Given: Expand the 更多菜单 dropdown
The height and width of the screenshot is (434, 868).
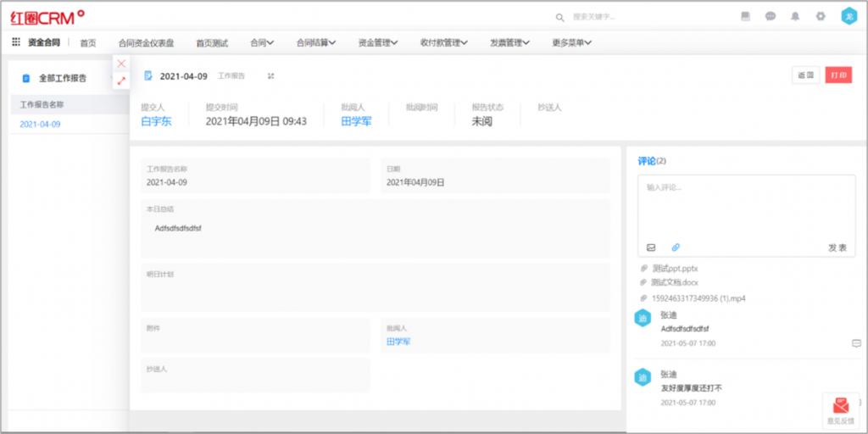Looking at the screenshot, I should tap(571, 42).
